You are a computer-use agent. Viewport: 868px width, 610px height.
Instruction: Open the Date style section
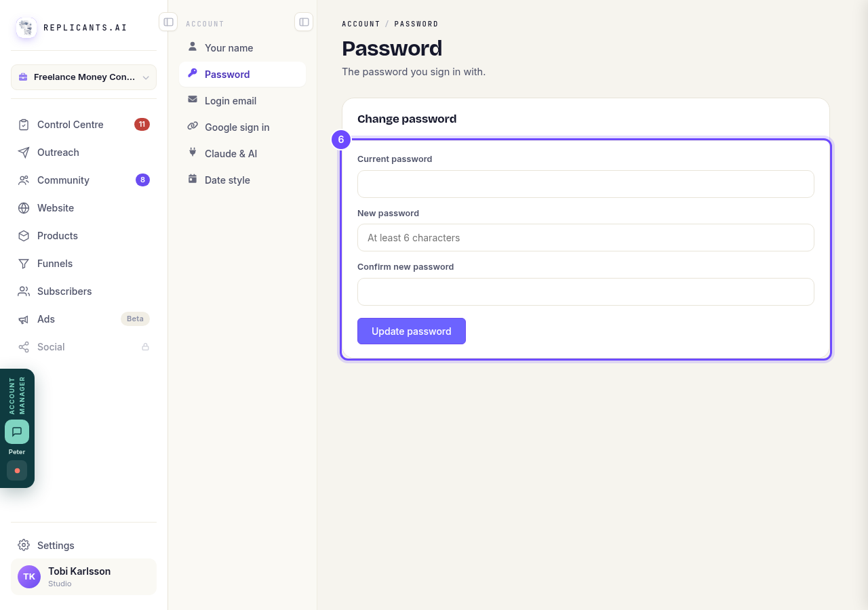click(x=242, y=180)
